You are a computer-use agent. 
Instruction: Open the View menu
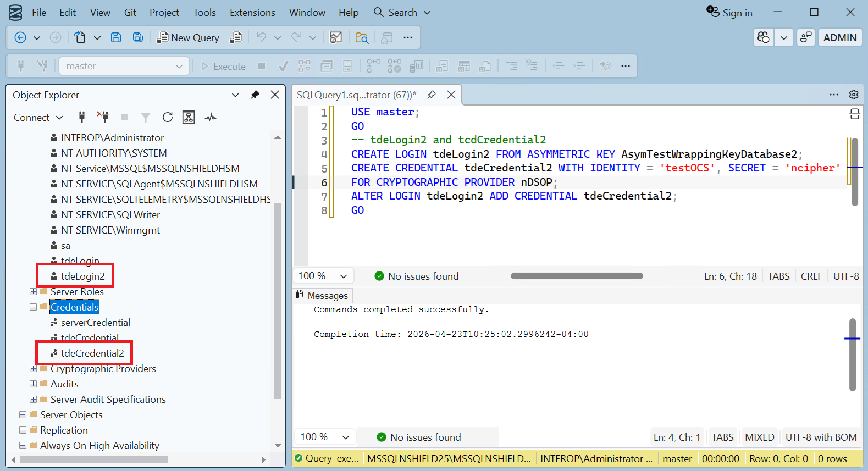point(100,12)
